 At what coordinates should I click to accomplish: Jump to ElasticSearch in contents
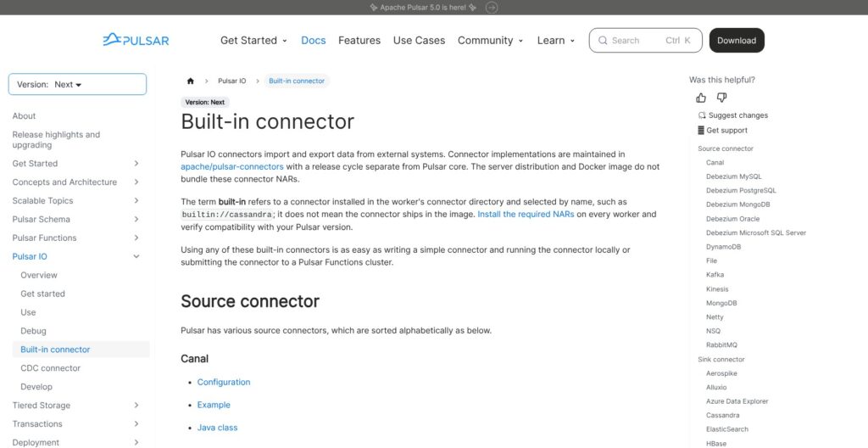pos(726,429)
